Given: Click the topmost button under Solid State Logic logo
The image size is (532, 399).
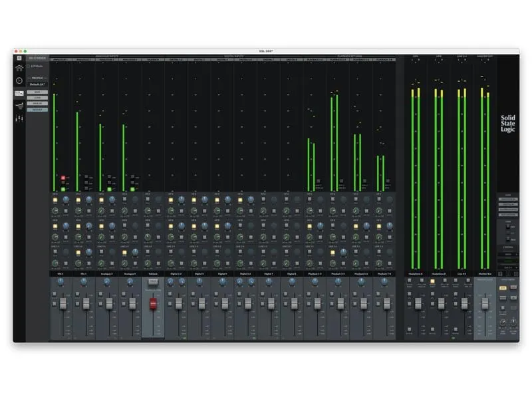Looking at the screenshot, I should (508, 199).
